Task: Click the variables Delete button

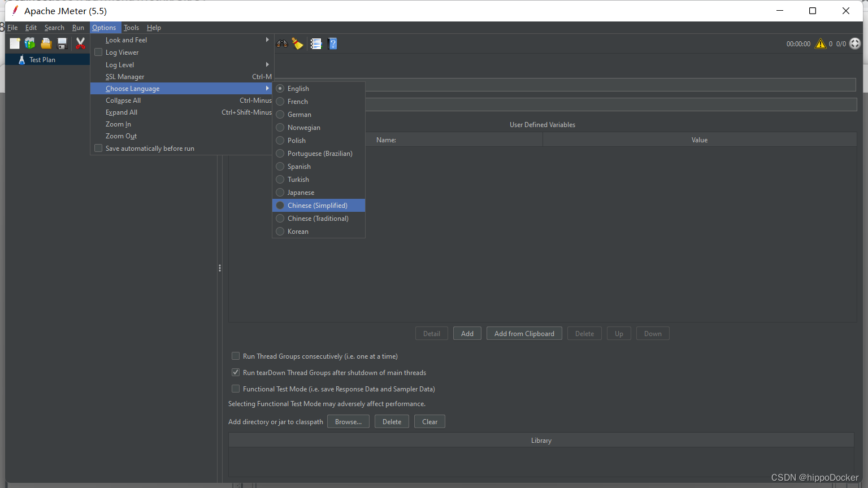Action: tap(584, 334)
